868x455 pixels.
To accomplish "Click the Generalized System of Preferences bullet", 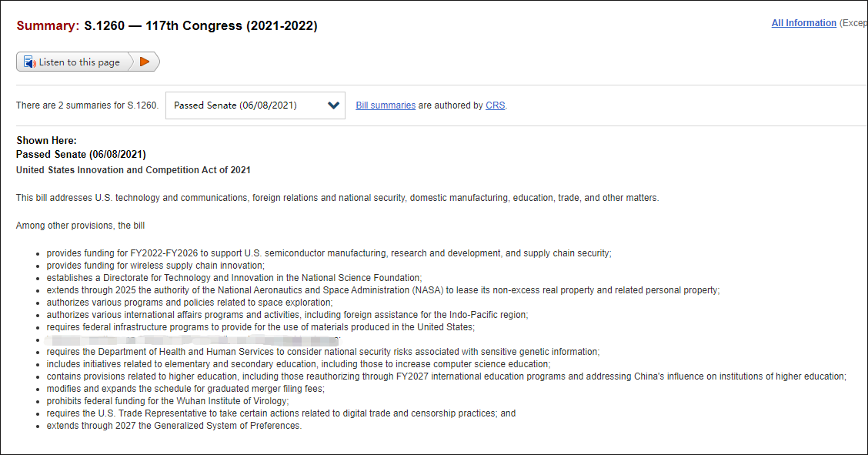I will (174, 426).
